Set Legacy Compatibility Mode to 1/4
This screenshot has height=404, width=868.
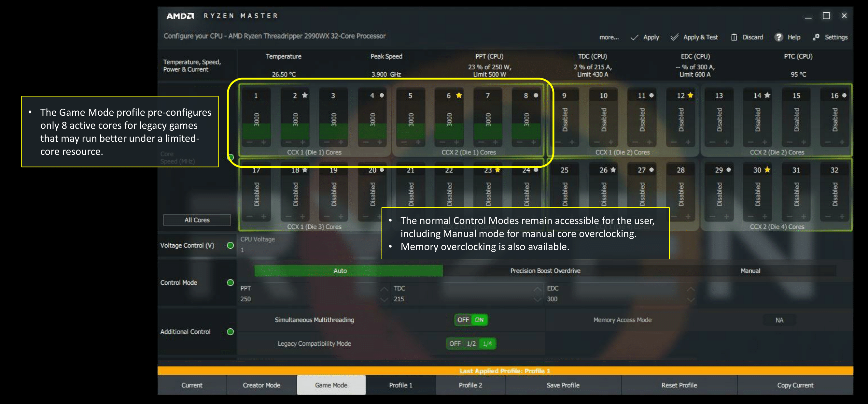coord(487,344)
